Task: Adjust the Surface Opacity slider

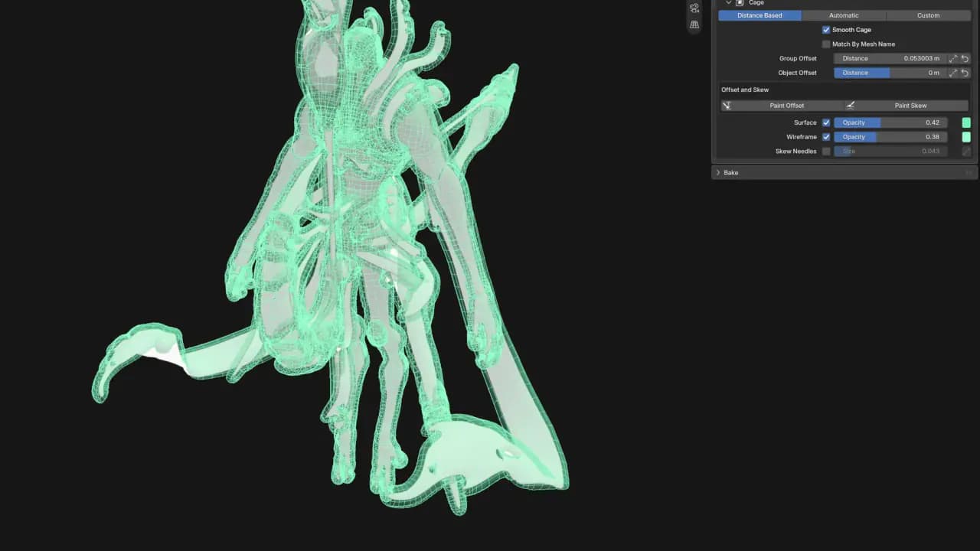Action: pyautogui.click(x=890, y=122)
